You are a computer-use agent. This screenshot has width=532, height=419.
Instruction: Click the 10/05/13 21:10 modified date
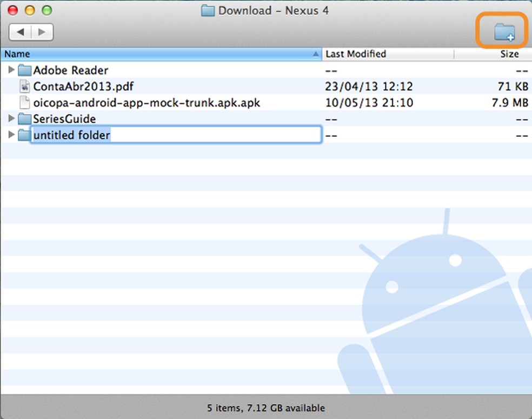369,103
